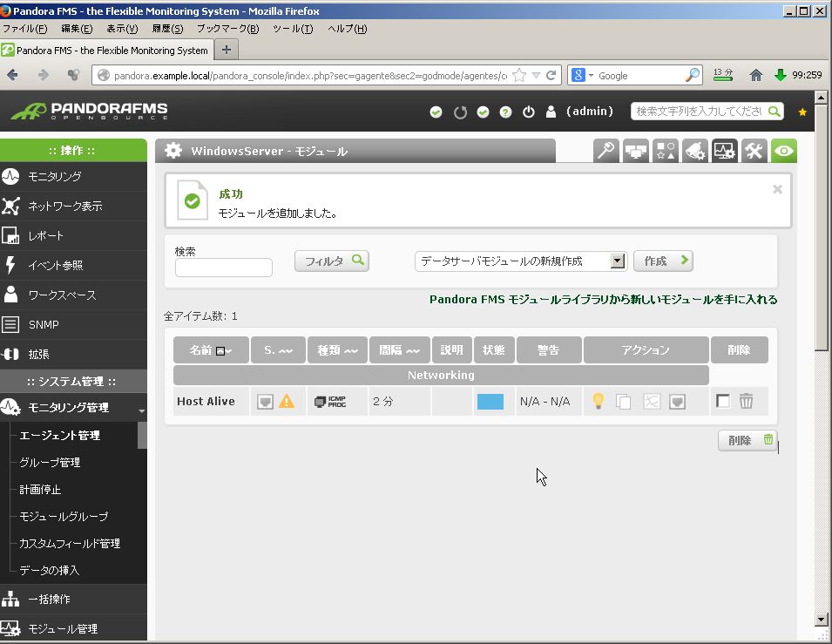Click the lightbulb enable/disable icon for Host Alive
832x644 pixels.
598,401
